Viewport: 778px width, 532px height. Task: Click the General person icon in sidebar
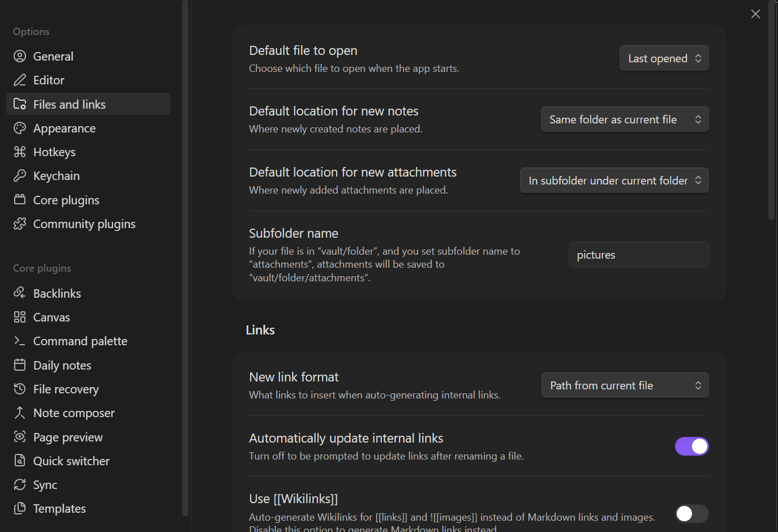click(x=20, y=56)
